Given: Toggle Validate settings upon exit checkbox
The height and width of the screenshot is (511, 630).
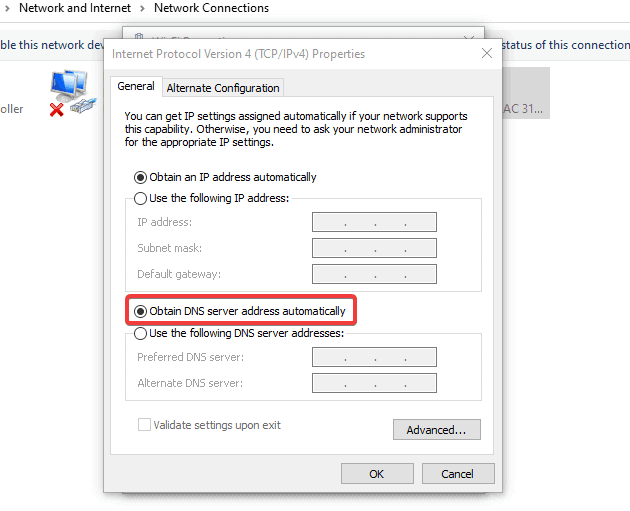Looking at the screenshot, I should coord(145,425).
